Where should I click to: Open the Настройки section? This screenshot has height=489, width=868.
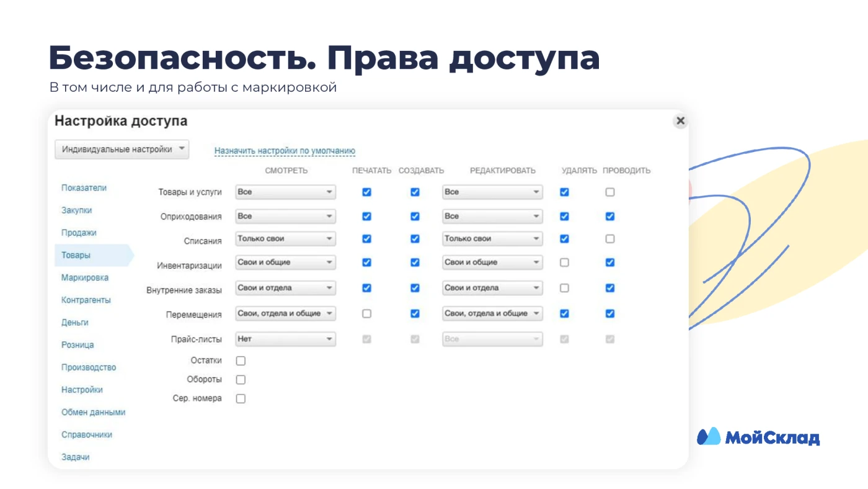point(82,390)
